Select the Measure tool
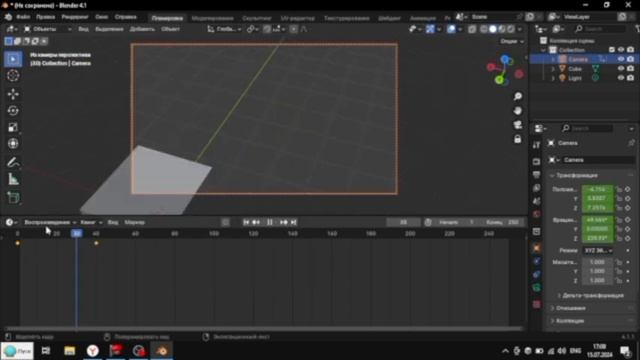 (x=13, y=179)
